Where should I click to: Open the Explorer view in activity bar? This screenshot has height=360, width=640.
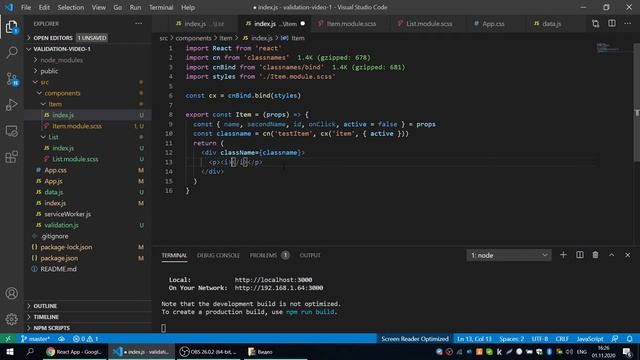(11, 27)
